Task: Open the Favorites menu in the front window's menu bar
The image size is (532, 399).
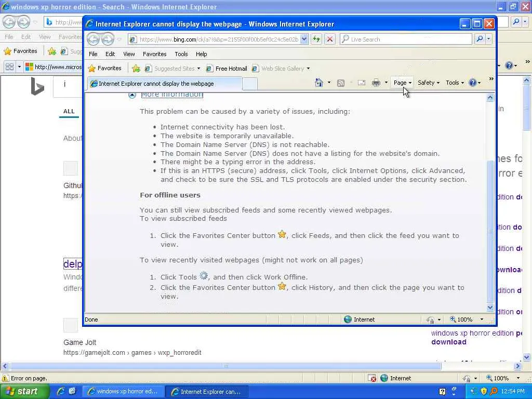Action: pyautogui.click(x=154, y=54)
